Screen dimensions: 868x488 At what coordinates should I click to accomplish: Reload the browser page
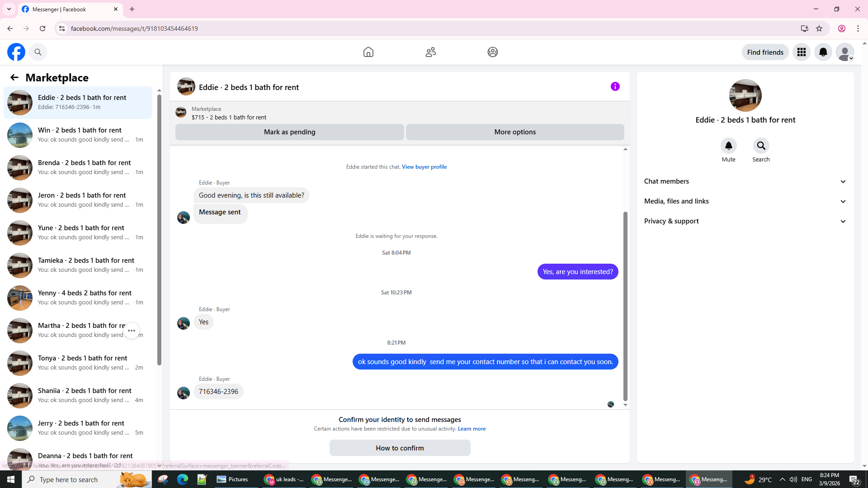pyautogui.click(x=42, y=28)
